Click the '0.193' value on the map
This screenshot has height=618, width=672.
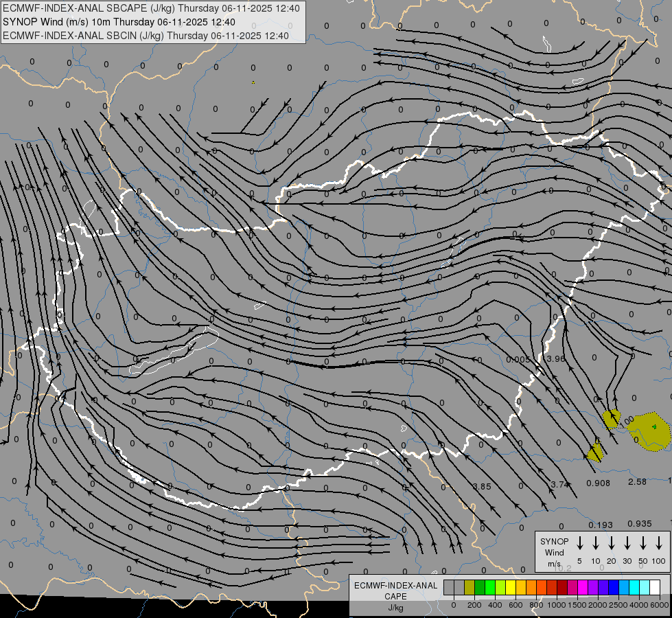point(601,525)
